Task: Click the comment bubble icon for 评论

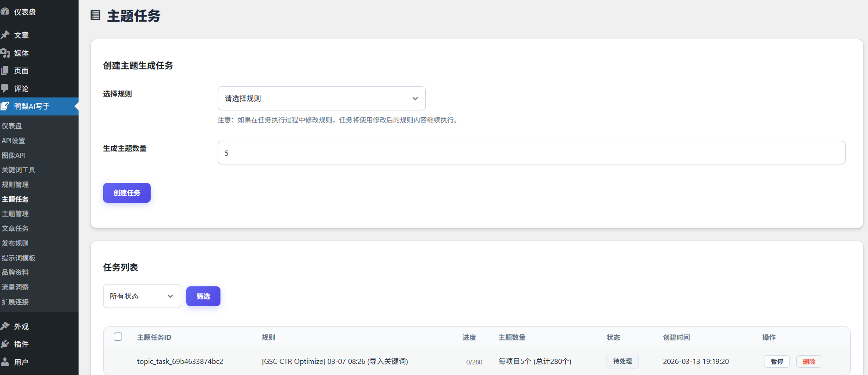Action: pyautogui.click(x=5, y=88)
